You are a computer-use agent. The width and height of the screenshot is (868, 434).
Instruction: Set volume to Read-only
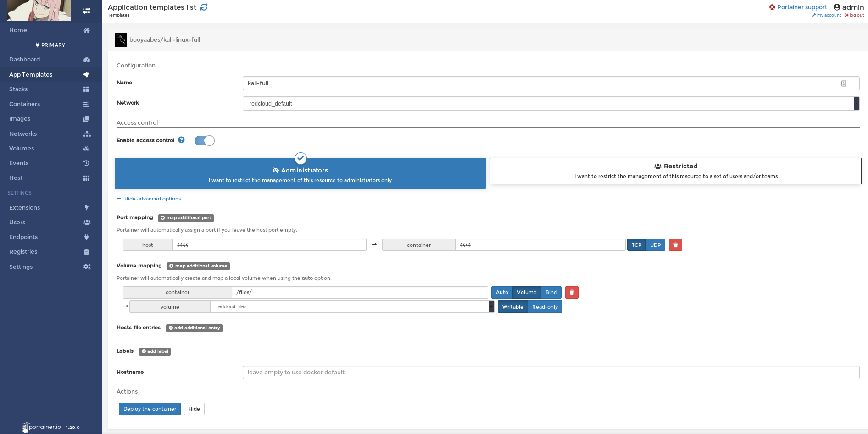point(545,307)
